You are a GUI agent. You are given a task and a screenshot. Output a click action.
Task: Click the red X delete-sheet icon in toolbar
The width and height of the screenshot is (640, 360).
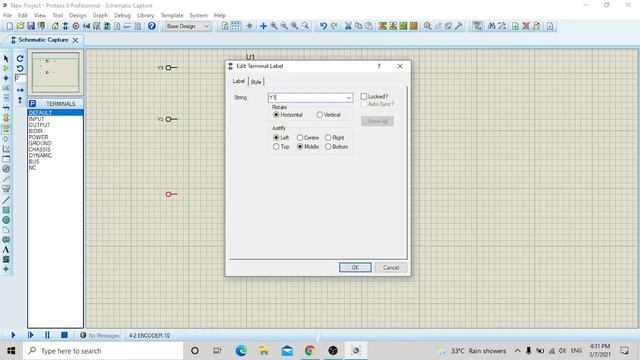[526, 26]
